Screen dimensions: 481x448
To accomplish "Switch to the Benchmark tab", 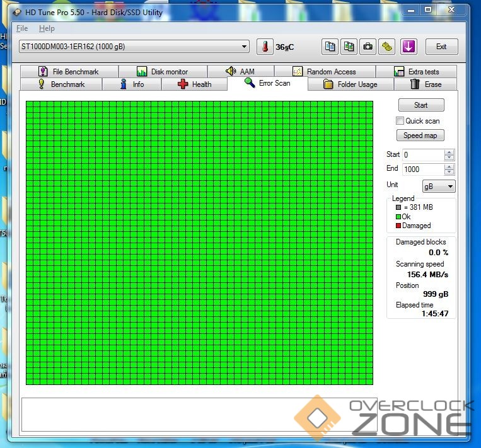I will 61,84.
